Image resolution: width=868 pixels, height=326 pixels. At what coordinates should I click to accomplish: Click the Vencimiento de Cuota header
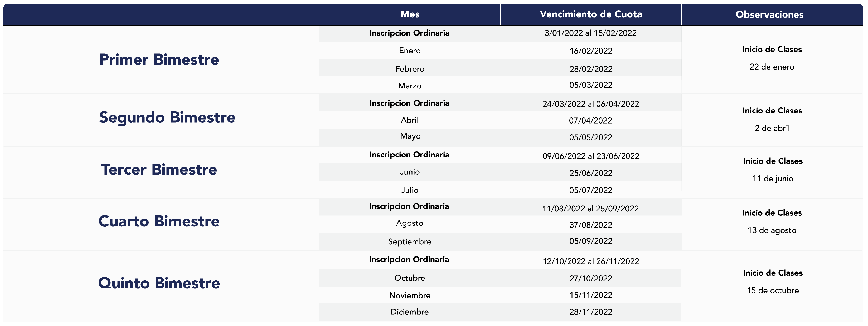point(591,14)
